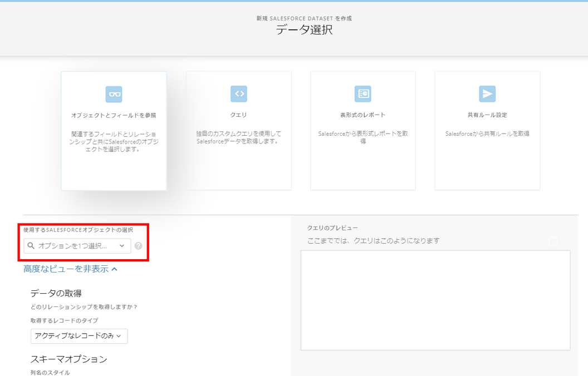Select the クエリ custom query card

[x=239, y=131]
